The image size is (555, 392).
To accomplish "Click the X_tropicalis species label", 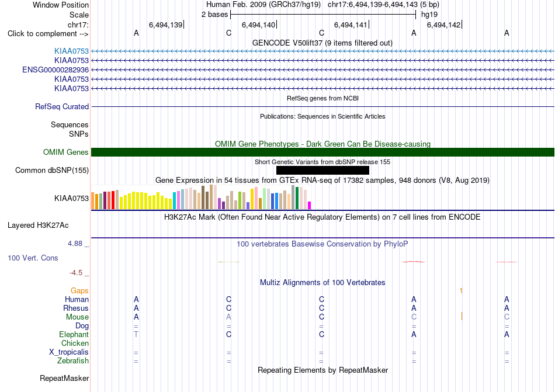I will tap(69, 352).
